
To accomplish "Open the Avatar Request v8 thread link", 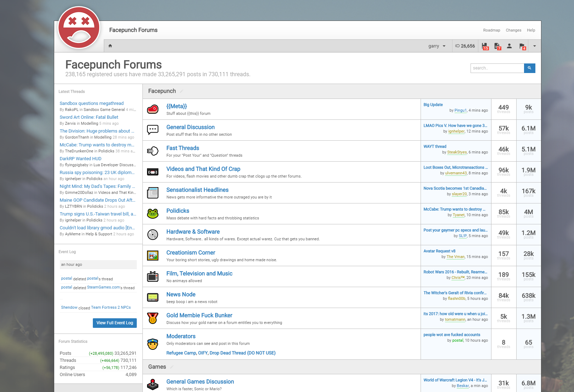I will pos(439,251).
